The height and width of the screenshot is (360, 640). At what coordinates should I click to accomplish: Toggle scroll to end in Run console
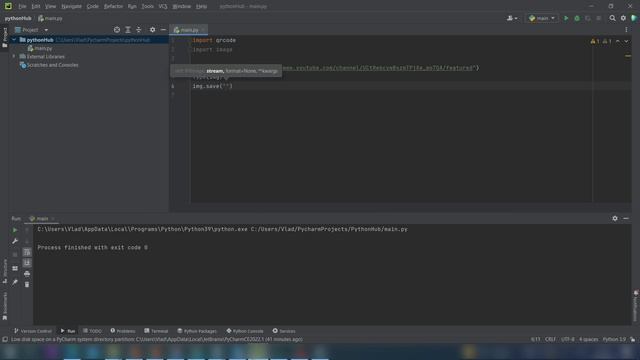(27, 263)
